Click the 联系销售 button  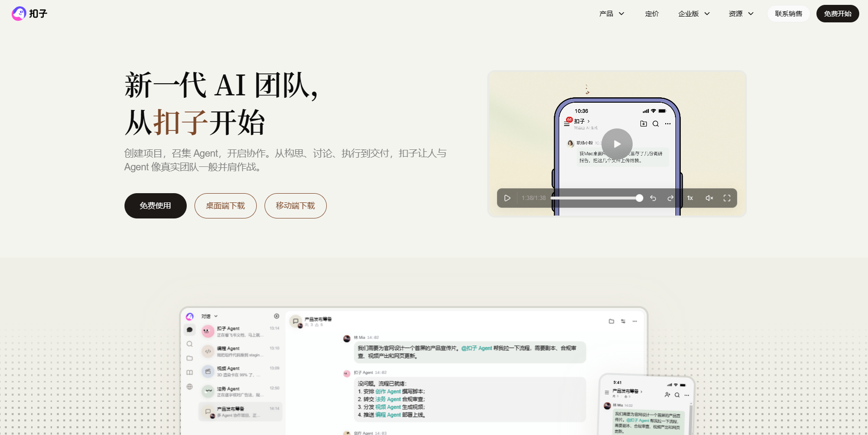coord(789,14)
